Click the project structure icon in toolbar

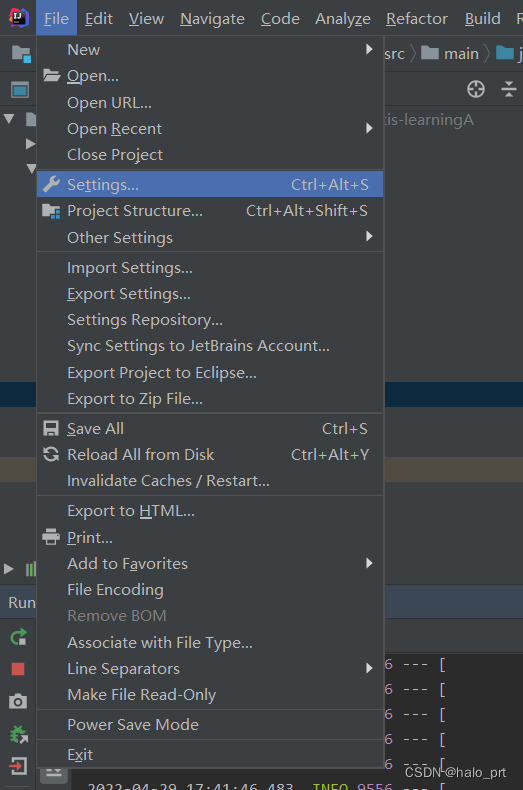click(x=21, y=53)
